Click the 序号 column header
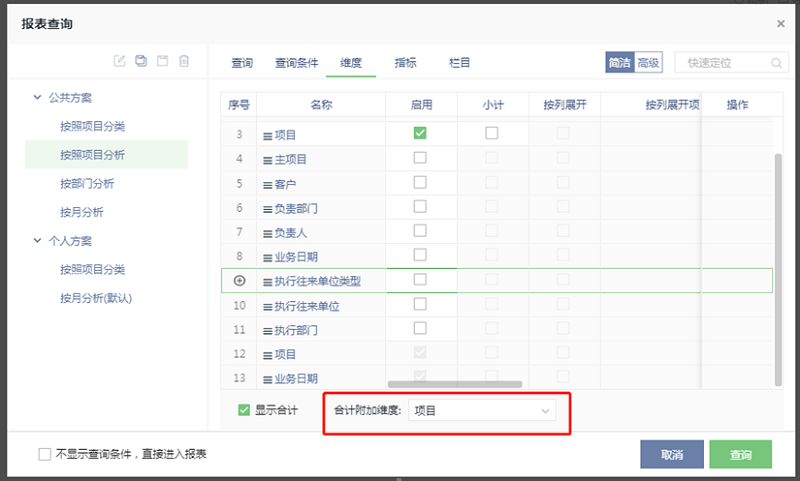 point(239,105)
